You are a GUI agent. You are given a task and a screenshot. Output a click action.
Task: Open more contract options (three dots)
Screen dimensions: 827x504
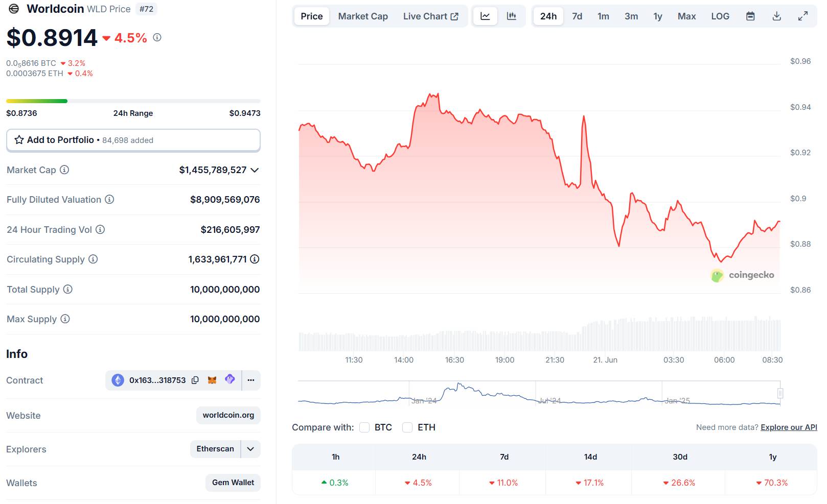pyautogui.click(x=251, y=380)
